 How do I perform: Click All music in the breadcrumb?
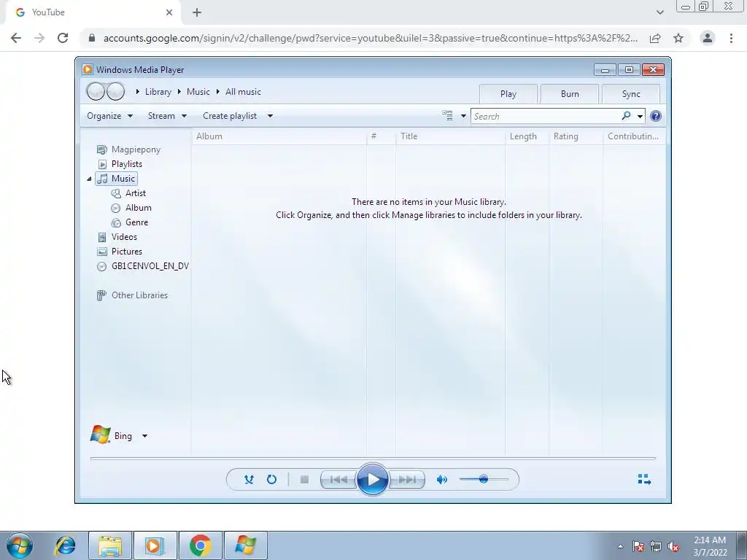coord(243,92)
